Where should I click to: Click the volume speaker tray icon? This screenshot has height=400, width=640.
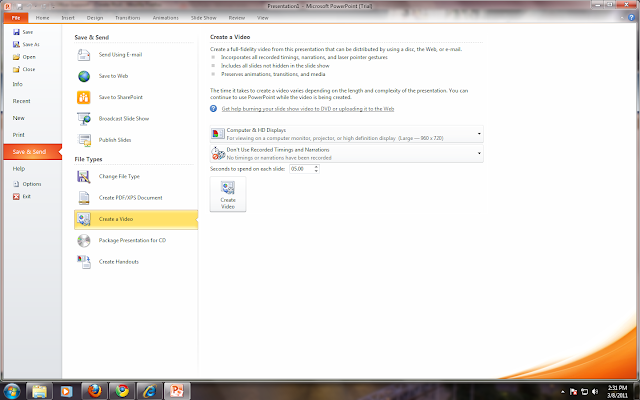point(595,391)
